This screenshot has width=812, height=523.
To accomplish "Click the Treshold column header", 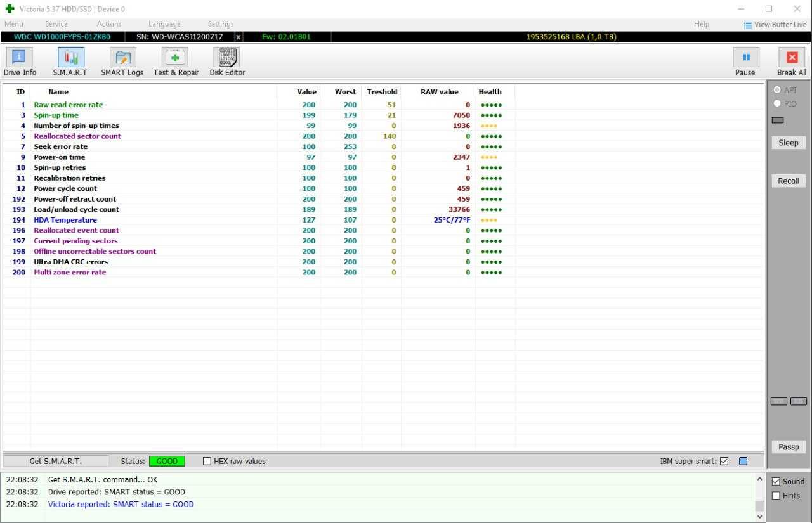I will click(x=381, y=92).
